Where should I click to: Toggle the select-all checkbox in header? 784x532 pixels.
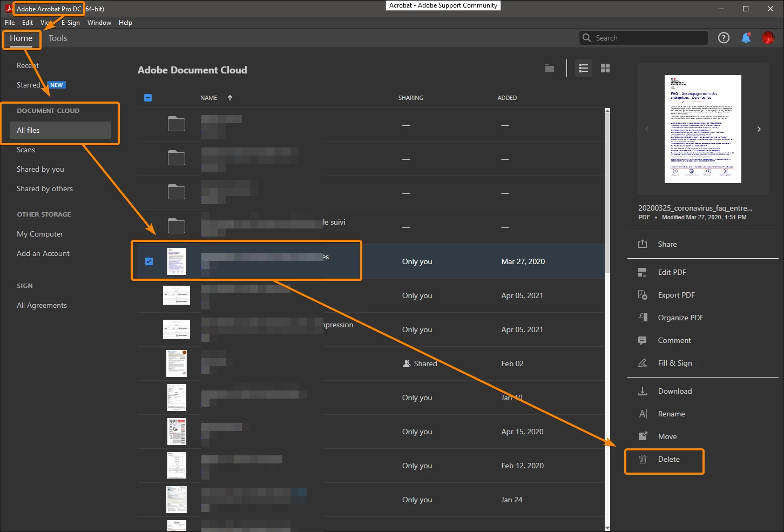pyautogui.click(x=148, y=98)
